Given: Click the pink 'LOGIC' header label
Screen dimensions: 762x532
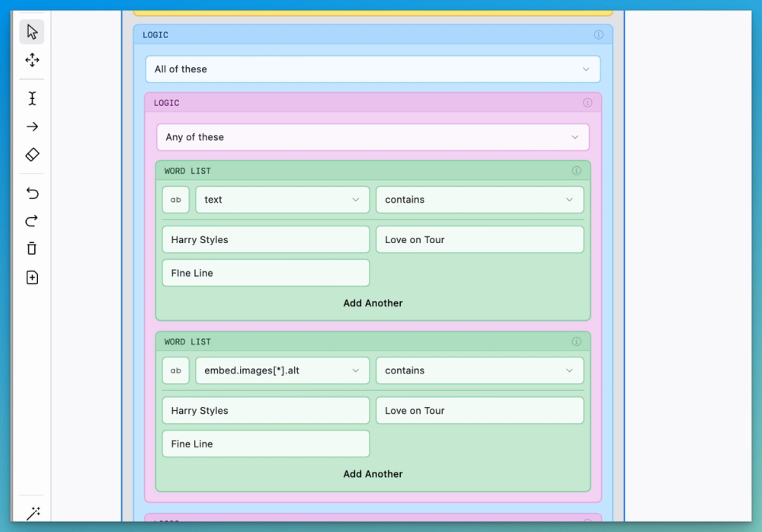Looking at the screenshot, I should tap(167, 103).
